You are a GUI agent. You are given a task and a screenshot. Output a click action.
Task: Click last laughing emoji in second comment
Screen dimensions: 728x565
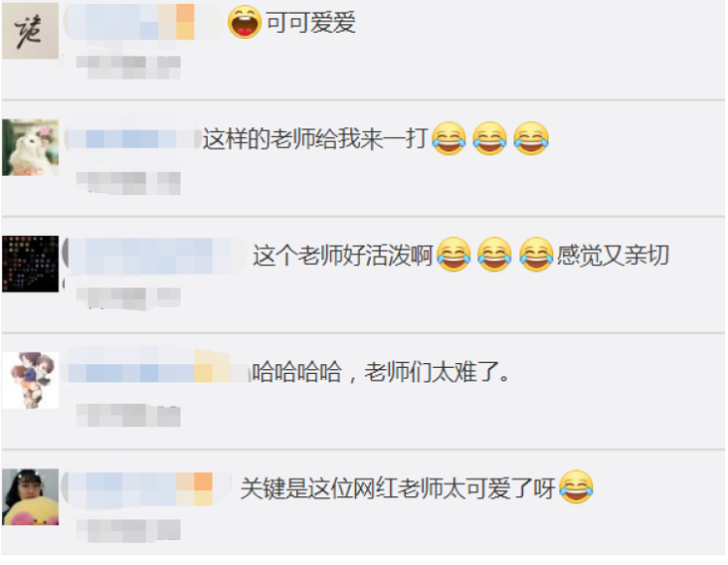[x=531, y=138]
